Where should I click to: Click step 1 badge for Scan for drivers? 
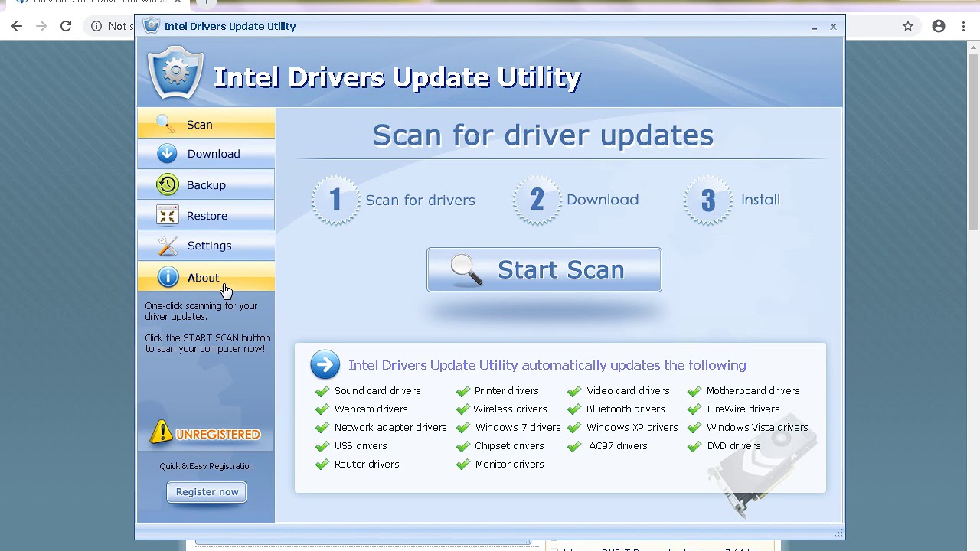click(335, 200)
